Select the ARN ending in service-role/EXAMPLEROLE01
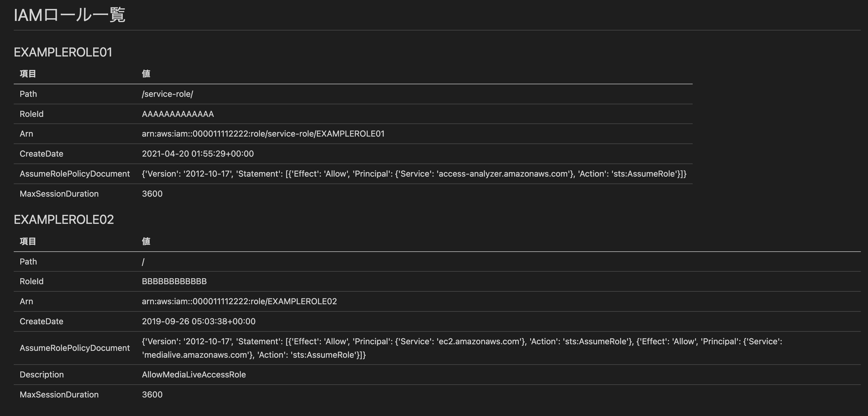 pyautogui.click(x=263, y=134)
